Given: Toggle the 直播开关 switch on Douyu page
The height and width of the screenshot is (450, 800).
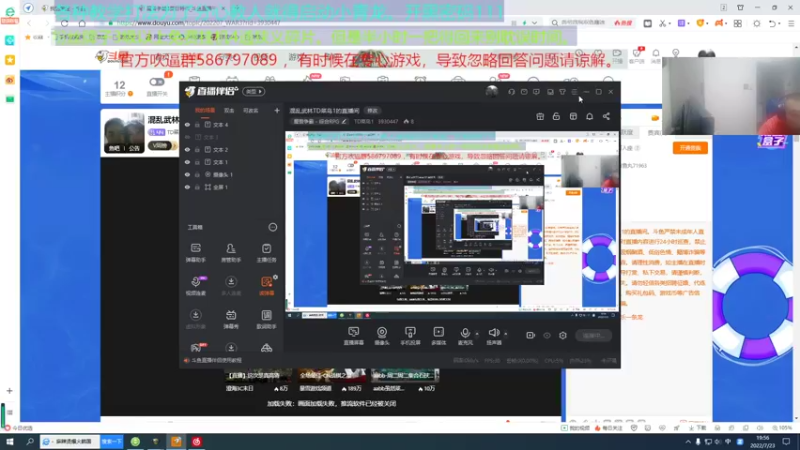Looking at the screenshot, I should (x=157, y=82).
